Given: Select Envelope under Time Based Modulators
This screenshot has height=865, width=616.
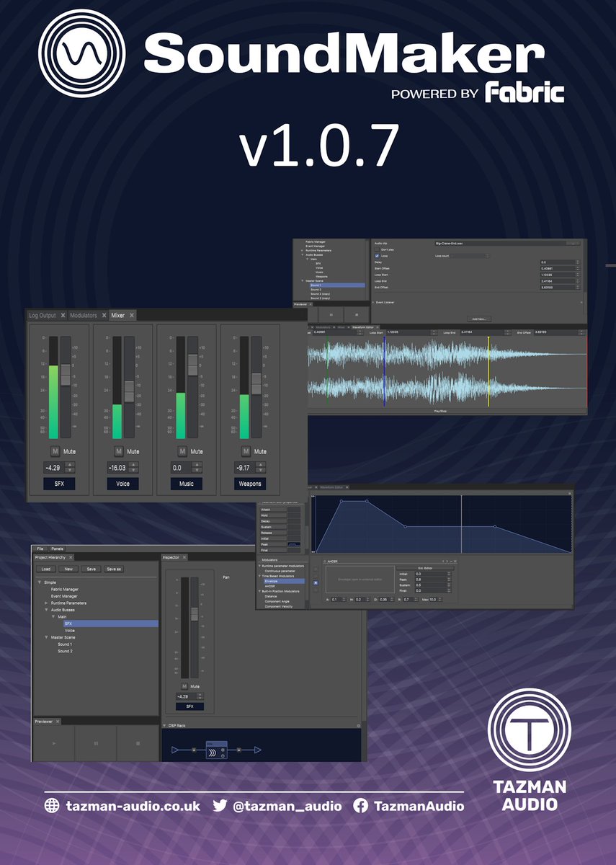Looking at the screenshot, I should pos(284,580).
